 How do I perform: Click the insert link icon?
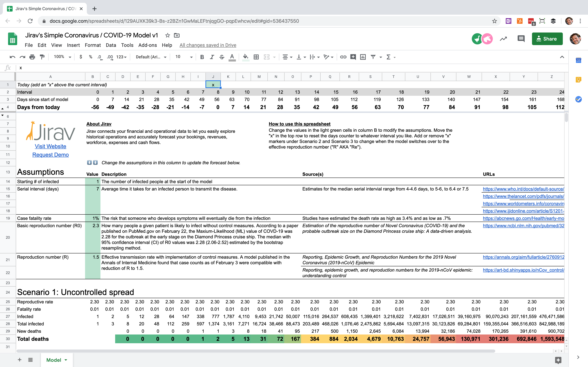[x=343, y=57]
